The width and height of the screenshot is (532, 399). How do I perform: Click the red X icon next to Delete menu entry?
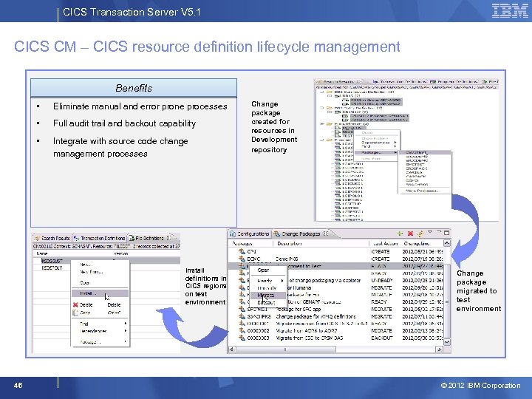75,304
